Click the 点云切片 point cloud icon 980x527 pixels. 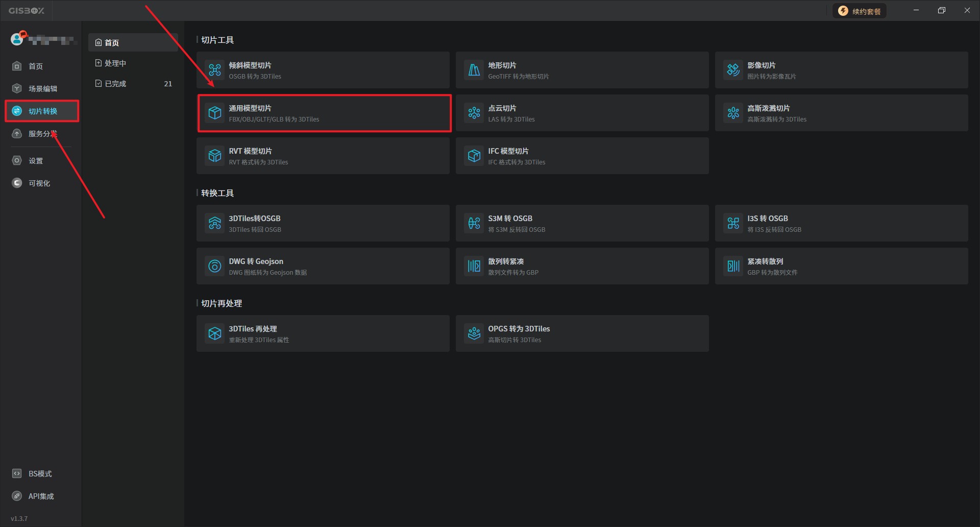tap(474, 113)
